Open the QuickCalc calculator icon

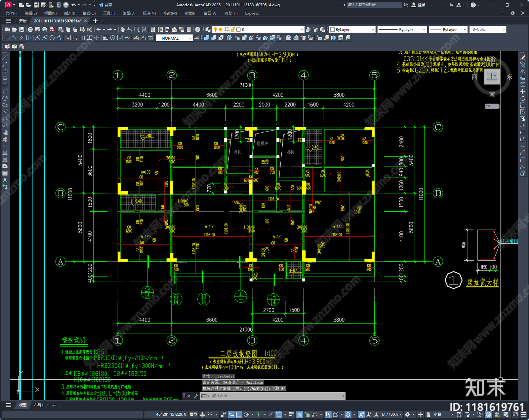tap(189, 29)
